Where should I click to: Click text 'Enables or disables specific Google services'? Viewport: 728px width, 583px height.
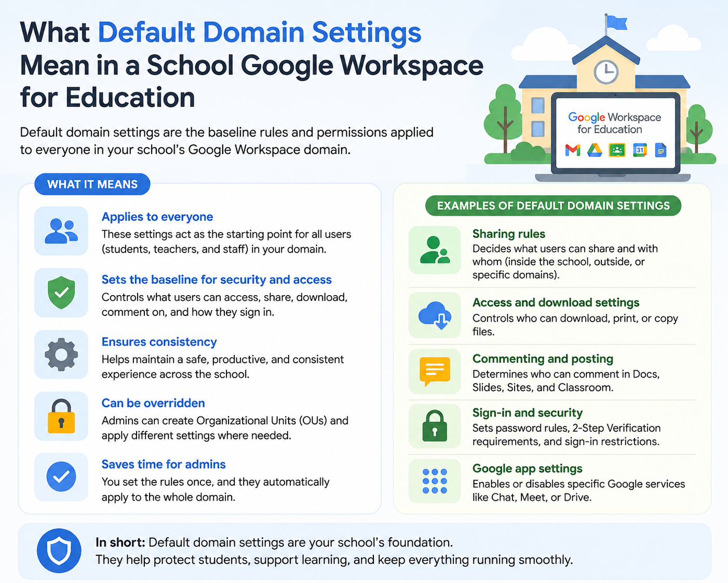point(579,484)
